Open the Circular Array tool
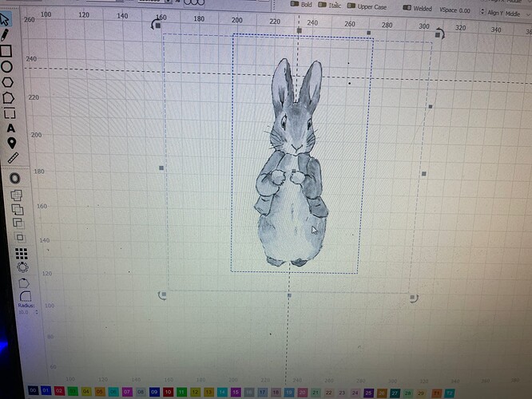532x399 pixels. 22,267
